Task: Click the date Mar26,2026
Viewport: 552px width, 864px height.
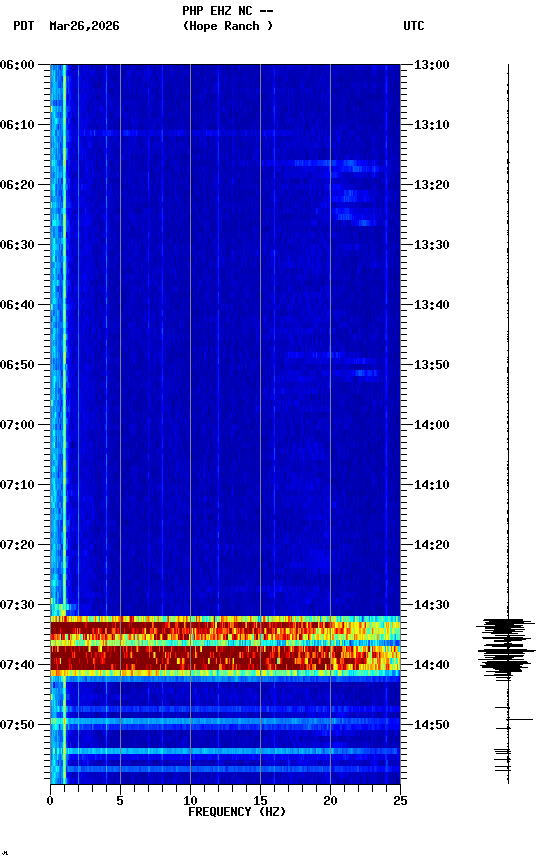Action: (84, 26)
